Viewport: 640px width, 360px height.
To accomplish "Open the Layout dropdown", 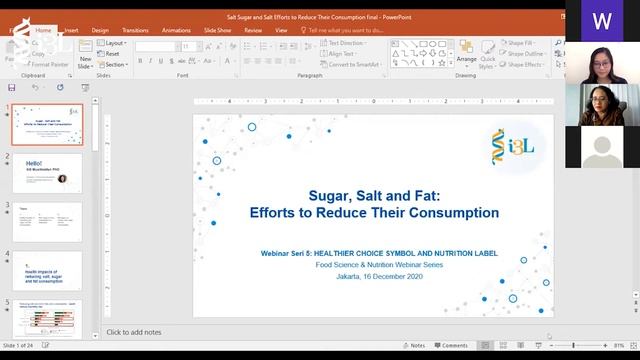I will [x=112, y=43].
